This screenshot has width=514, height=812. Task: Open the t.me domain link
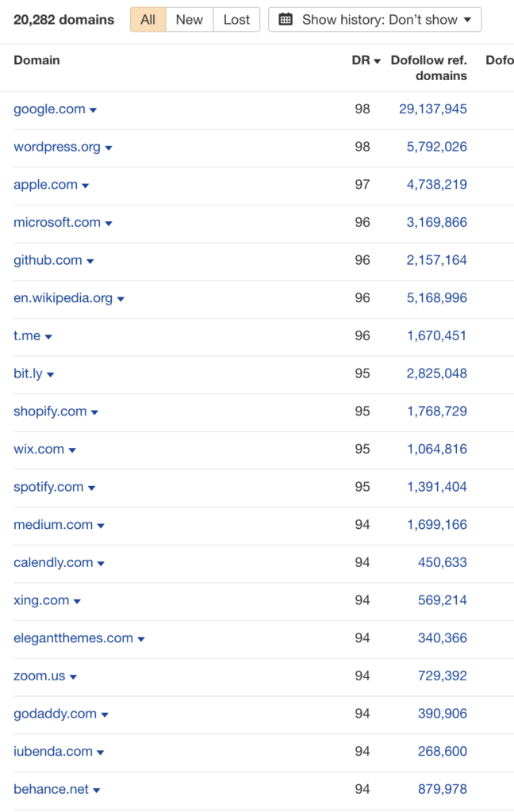27,336
